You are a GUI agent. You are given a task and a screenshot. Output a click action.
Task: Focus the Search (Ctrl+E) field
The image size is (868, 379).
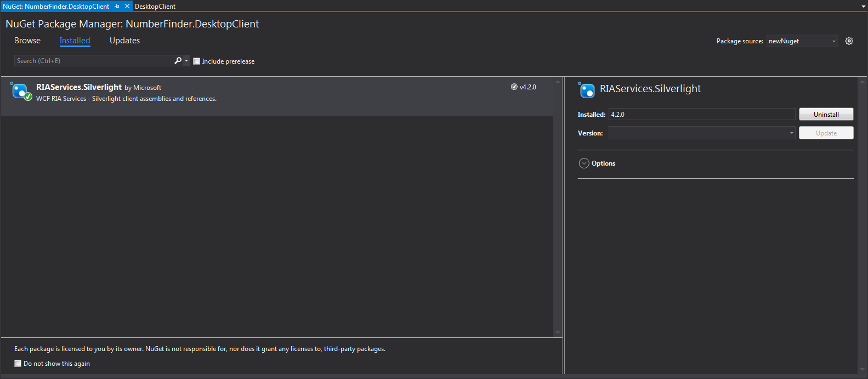(x=93, y=61)
